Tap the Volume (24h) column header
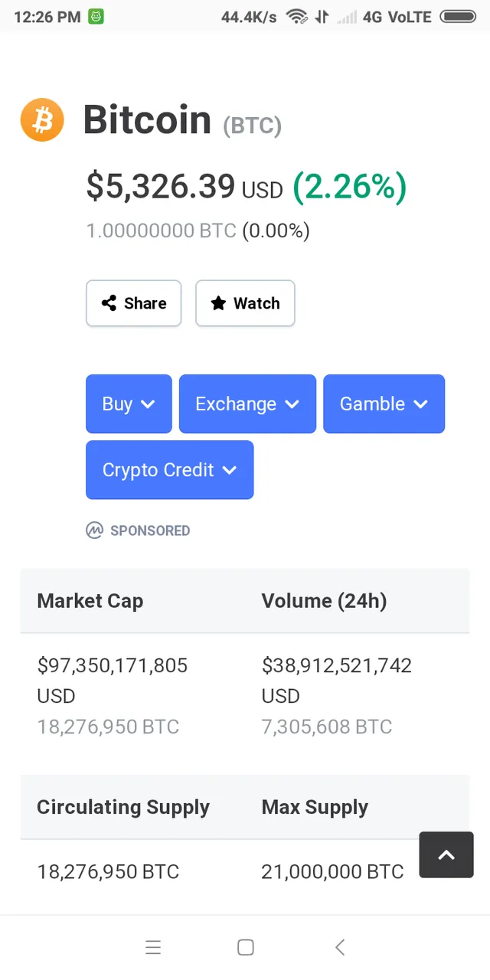 [324, 601]
